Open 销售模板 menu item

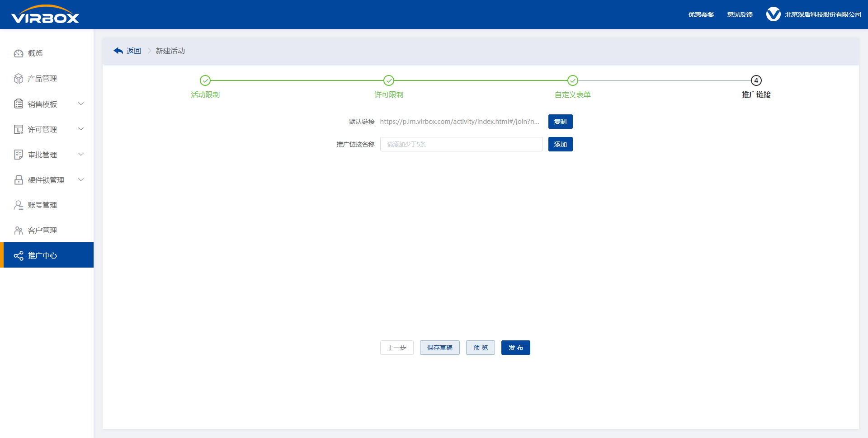tap(47, 104)
